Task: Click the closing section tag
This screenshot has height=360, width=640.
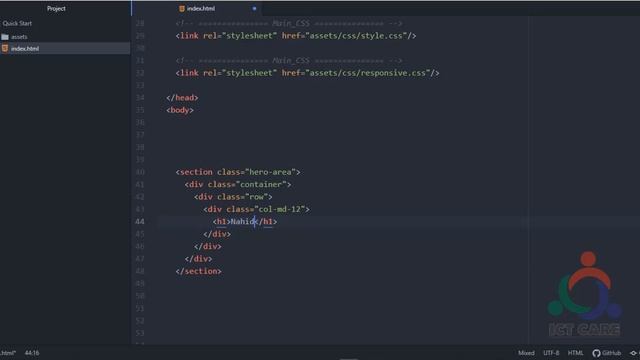Action: pos(198,271)
